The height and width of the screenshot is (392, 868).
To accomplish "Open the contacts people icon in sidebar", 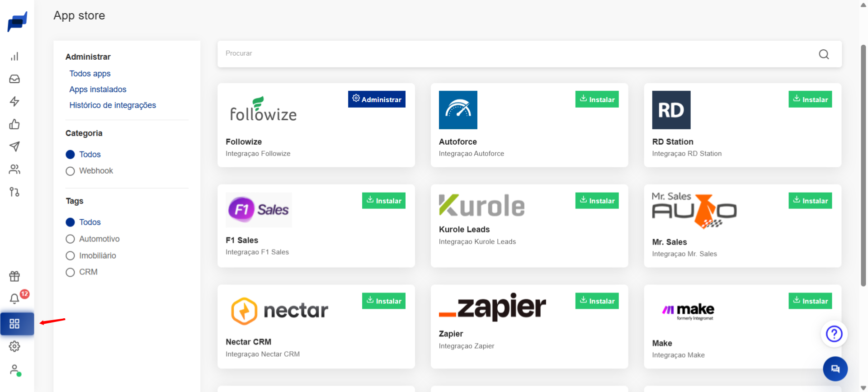I will click(x=14, y=169).
